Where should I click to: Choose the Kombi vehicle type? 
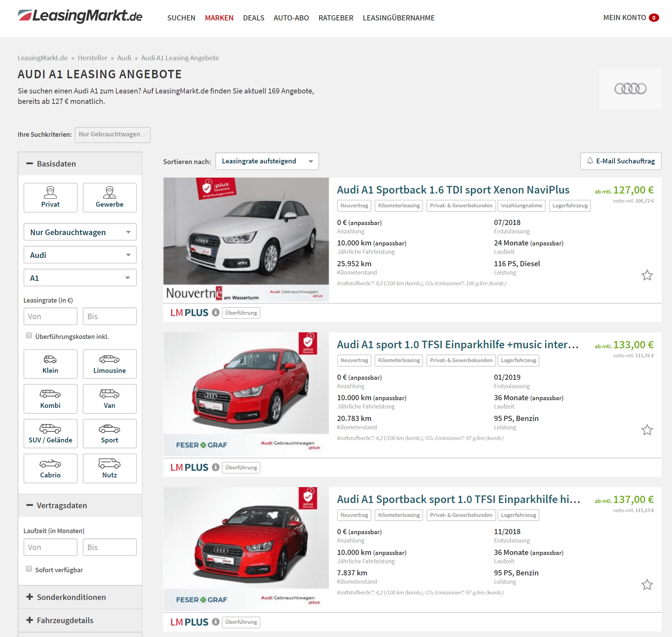pos(51,399)
